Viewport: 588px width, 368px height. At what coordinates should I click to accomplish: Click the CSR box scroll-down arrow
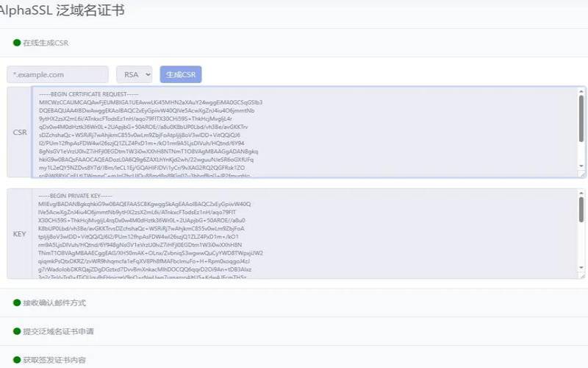pyautogui.click(x=581, y=166)
